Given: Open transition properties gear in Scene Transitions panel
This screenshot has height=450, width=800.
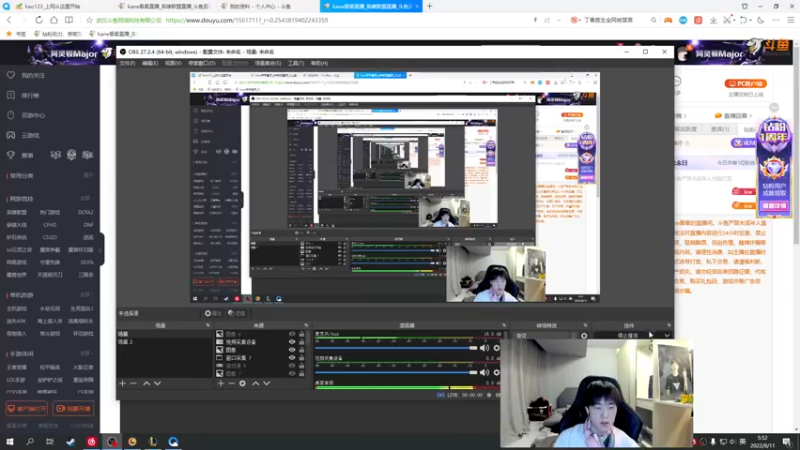Looking at the screenshot, I should (x=584, y=336).
